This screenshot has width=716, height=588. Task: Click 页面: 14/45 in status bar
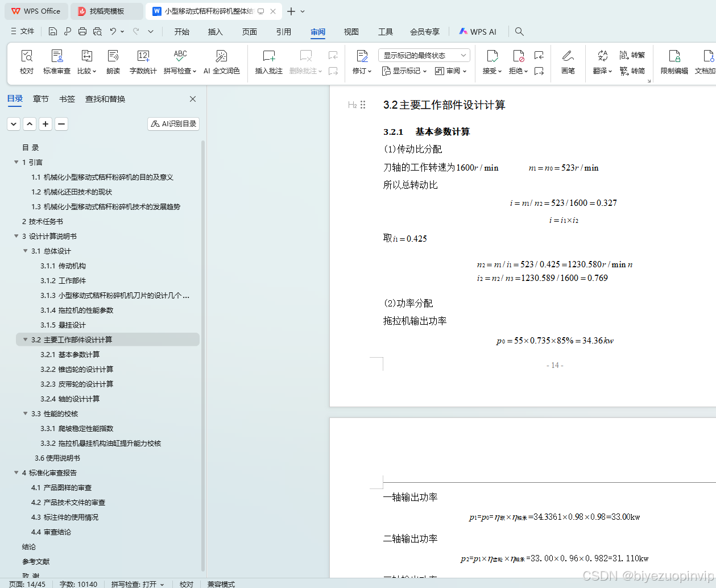point(27,584)
